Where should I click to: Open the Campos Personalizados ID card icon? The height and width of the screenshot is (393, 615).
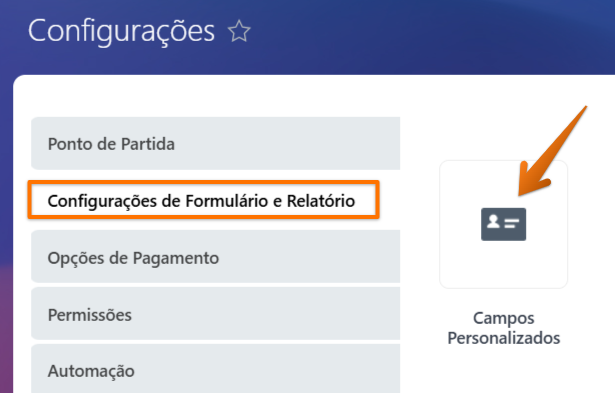pyautogui.click(x=503, y=224)
